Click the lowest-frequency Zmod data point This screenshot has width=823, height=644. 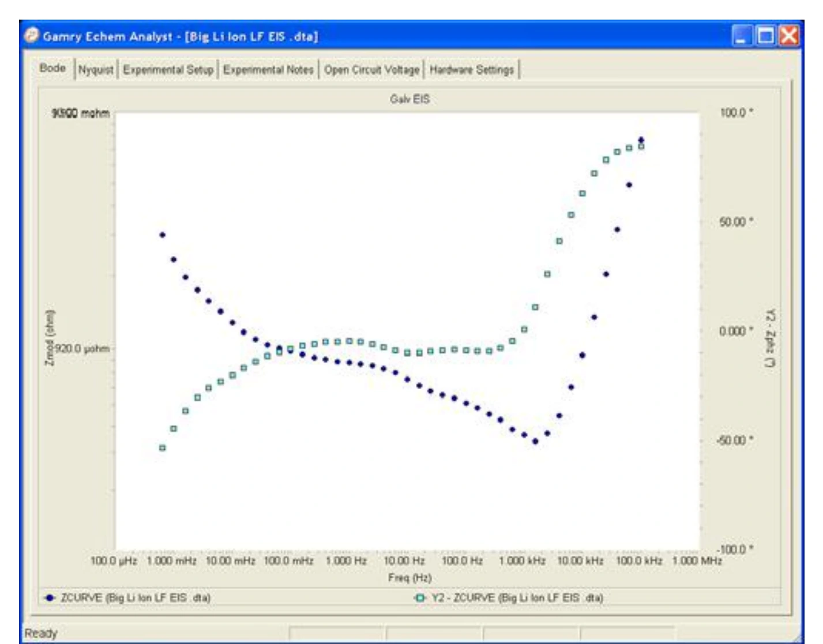pyautogui.click(x=162, y=235)
